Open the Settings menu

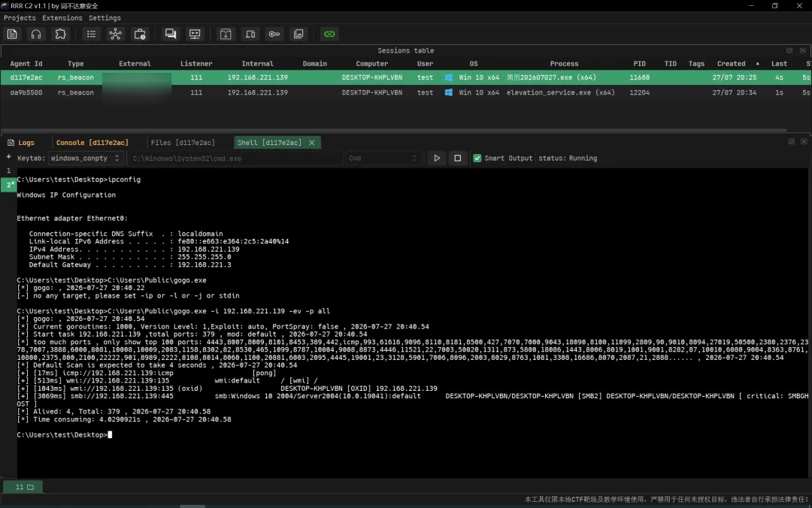pos(105,17)
